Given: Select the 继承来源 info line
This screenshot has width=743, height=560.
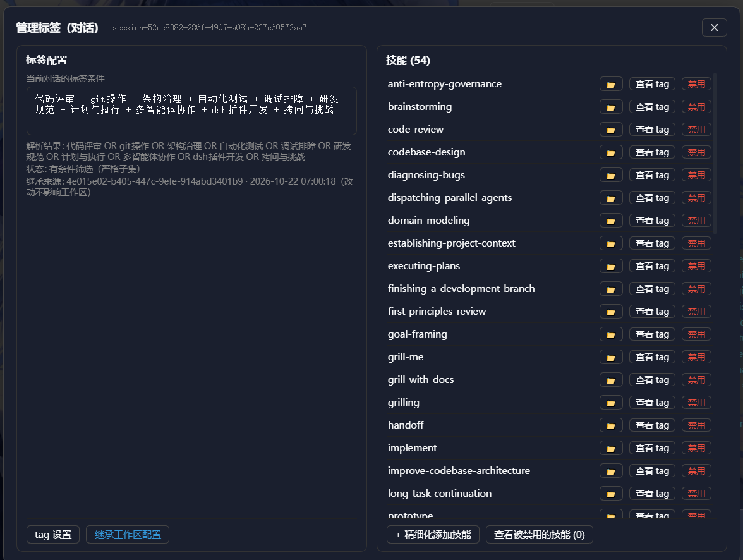Looking at the screenshot, I should (x=190, y=187).
